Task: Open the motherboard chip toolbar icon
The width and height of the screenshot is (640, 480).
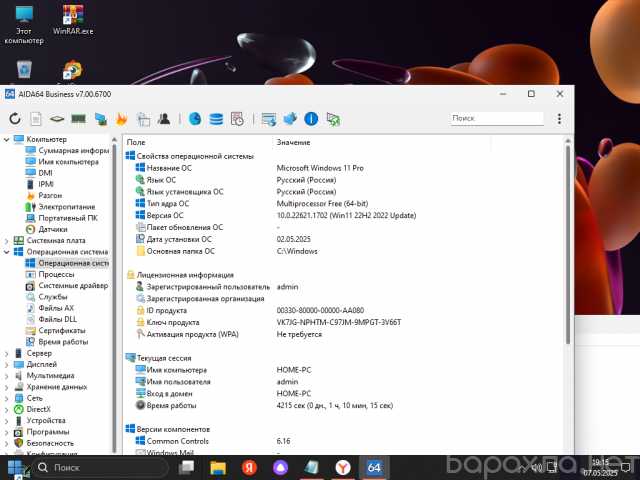Action: (57, 119)
